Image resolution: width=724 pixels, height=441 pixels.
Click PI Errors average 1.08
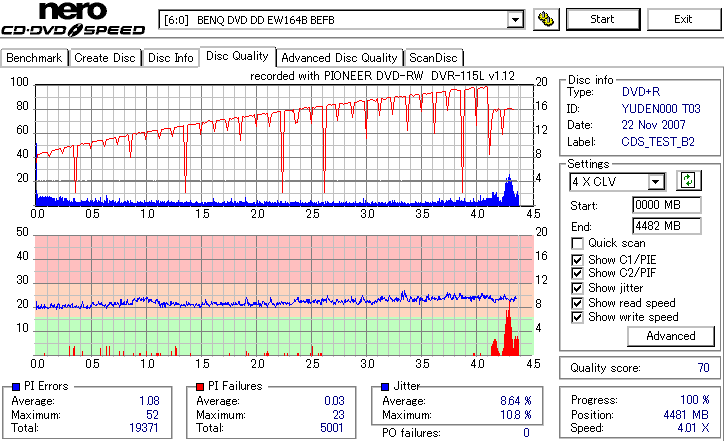[149, 401]
